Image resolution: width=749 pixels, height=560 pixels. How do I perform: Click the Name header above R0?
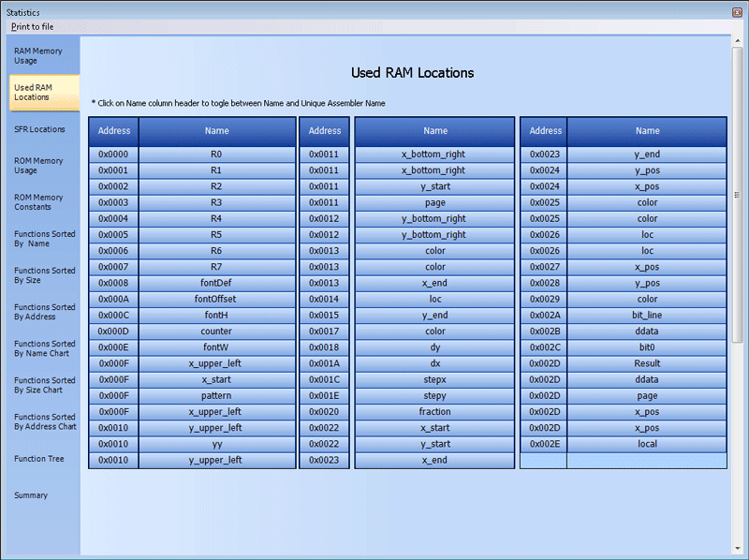click(217, 131)
